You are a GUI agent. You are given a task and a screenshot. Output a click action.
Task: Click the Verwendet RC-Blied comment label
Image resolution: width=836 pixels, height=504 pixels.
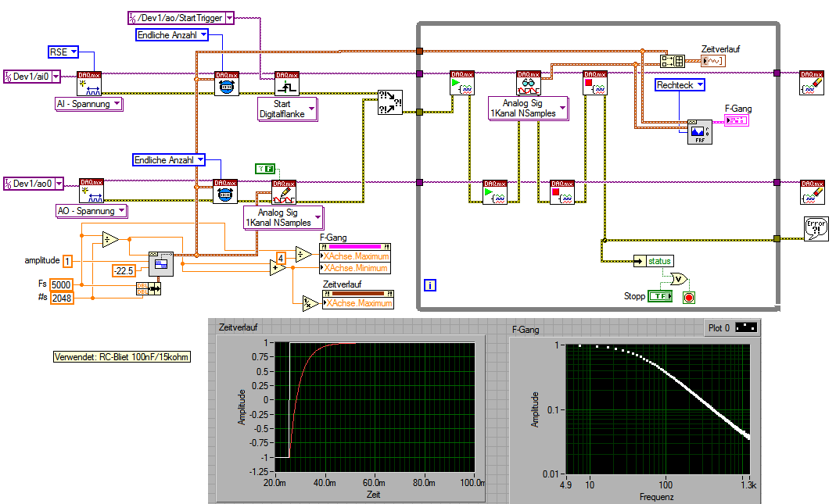click(122, 357)
